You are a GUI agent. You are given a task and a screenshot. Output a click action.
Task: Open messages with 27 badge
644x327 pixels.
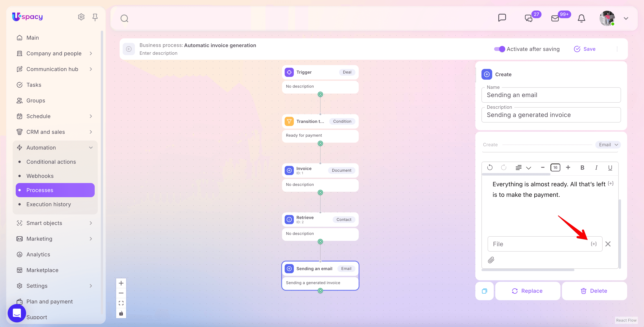528,18
